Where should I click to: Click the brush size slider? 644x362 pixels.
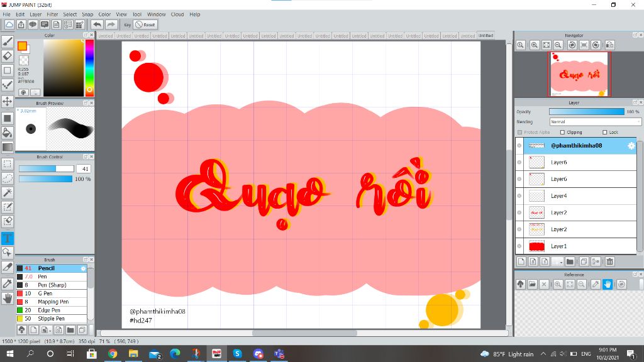pyautogui.click(x=46, y=168)
